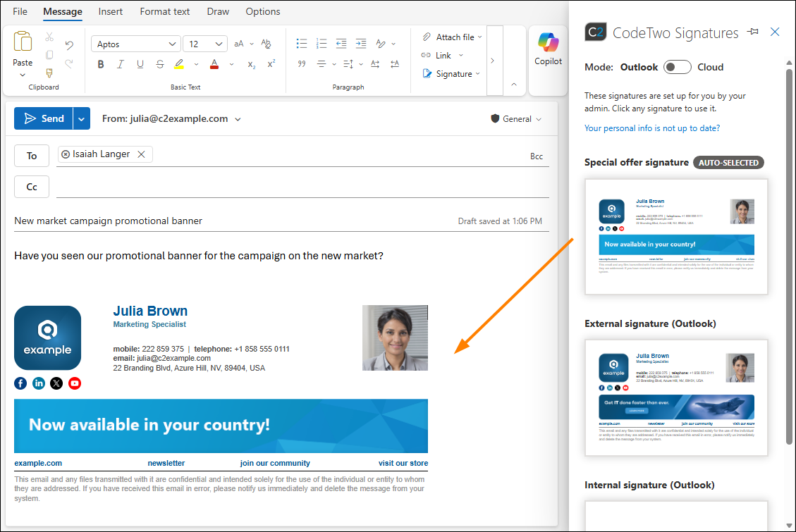Click the Cut scissors icon
This screenshot has width=796, height=532.
[x=49, y=37]
